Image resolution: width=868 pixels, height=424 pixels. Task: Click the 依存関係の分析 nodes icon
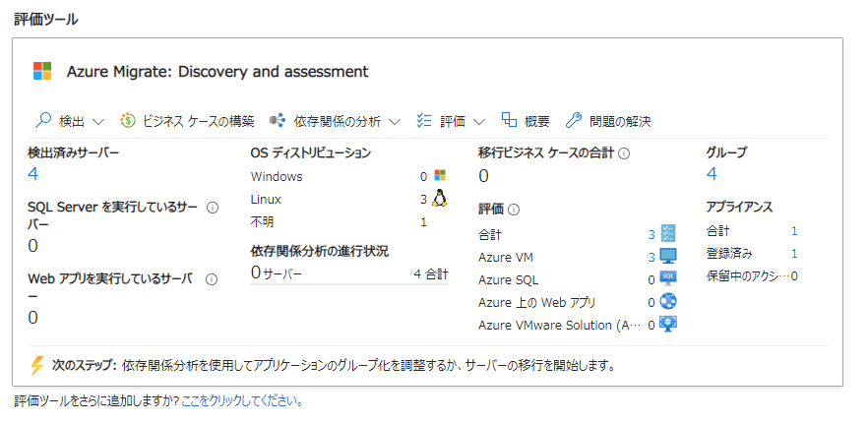coord(278,121)
